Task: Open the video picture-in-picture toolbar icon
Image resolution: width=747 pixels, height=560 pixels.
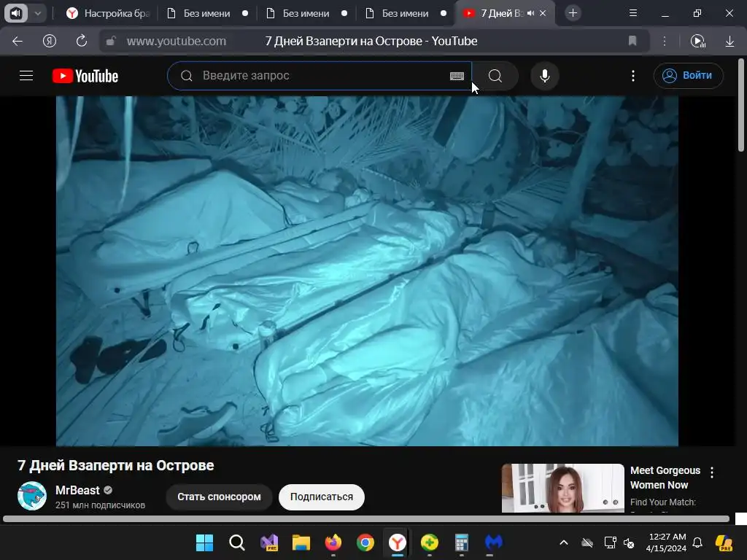Action: click(x=698, y=41)
